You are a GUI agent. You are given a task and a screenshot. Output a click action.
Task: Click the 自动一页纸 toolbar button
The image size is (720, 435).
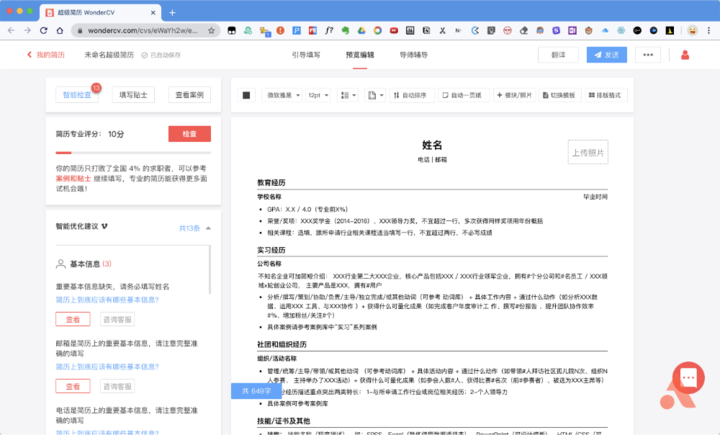(x=462, y=95)
